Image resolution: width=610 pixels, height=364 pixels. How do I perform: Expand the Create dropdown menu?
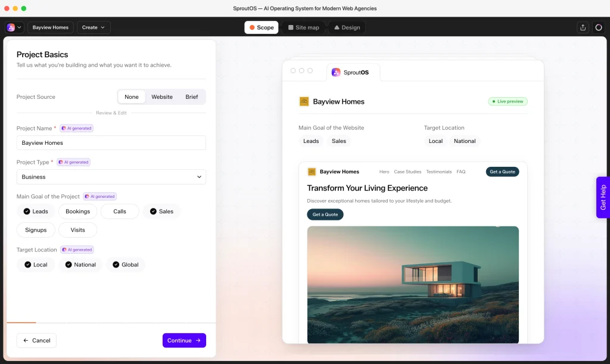[x=94, y=27]
